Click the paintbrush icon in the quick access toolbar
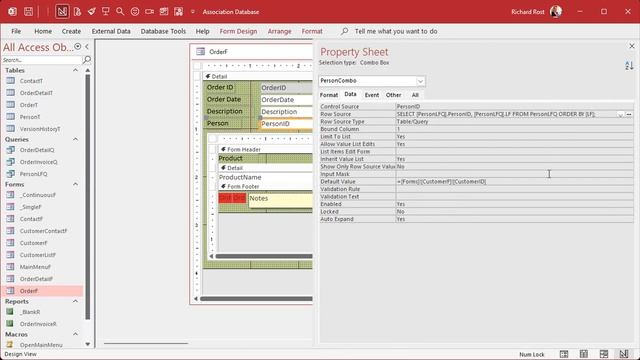Screen dimensions: 640x360 tap(91, 12)
